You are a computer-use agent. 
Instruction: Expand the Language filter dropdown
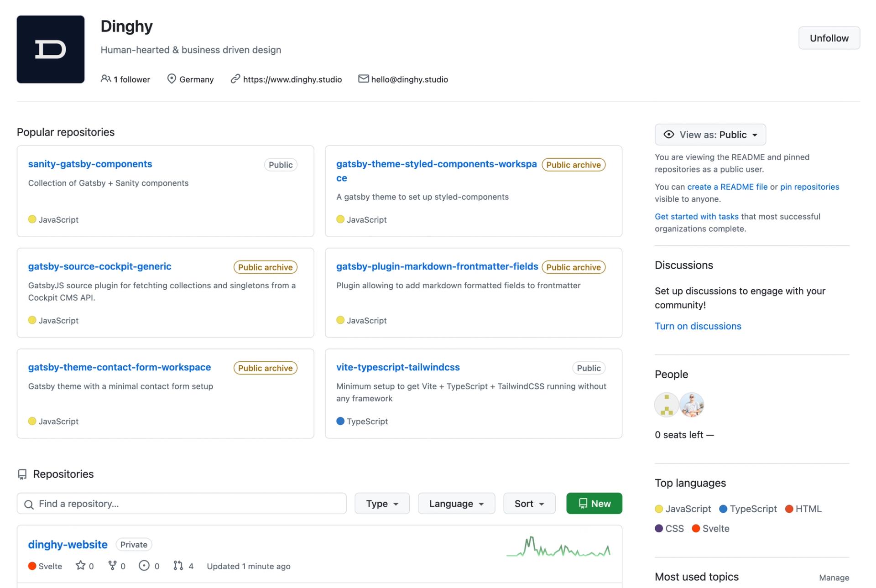(x=455, y=503)
